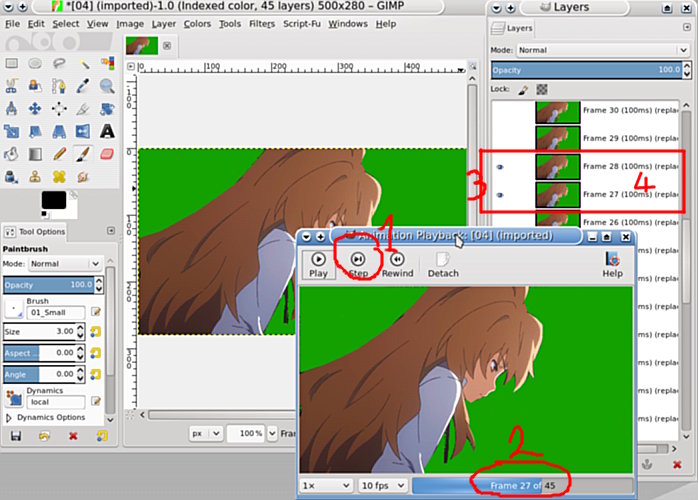698x500 pixels.
Task: Click the black foreground color swatch
Action: pyautogui.click(x=54, y=200)
